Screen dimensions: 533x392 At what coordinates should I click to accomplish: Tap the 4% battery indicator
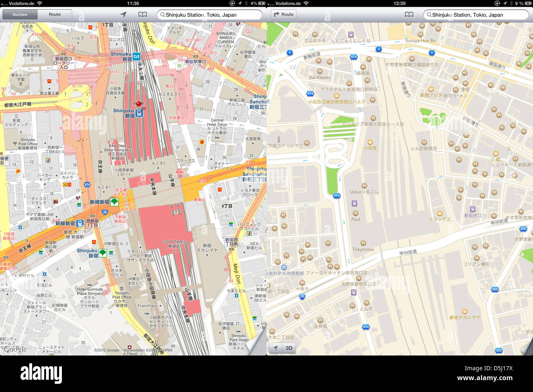tap(258, 3)
